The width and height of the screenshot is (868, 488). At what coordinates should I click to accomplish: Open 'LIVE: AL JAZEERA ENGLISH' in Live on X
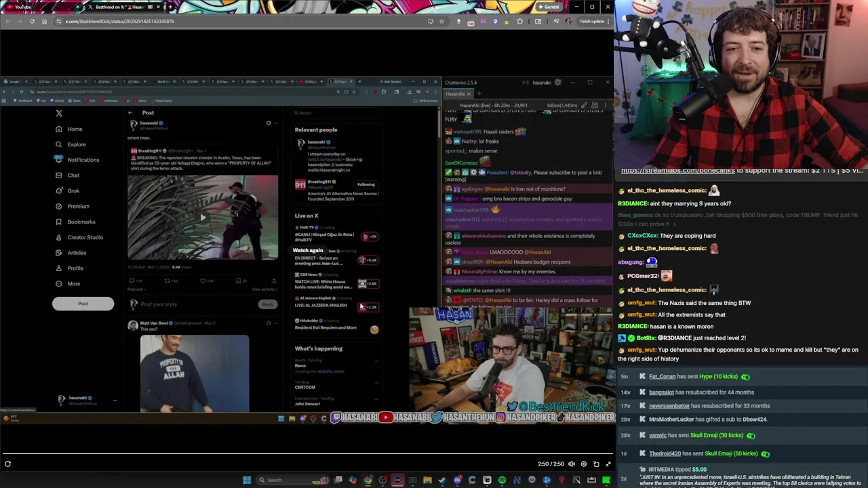337,303
